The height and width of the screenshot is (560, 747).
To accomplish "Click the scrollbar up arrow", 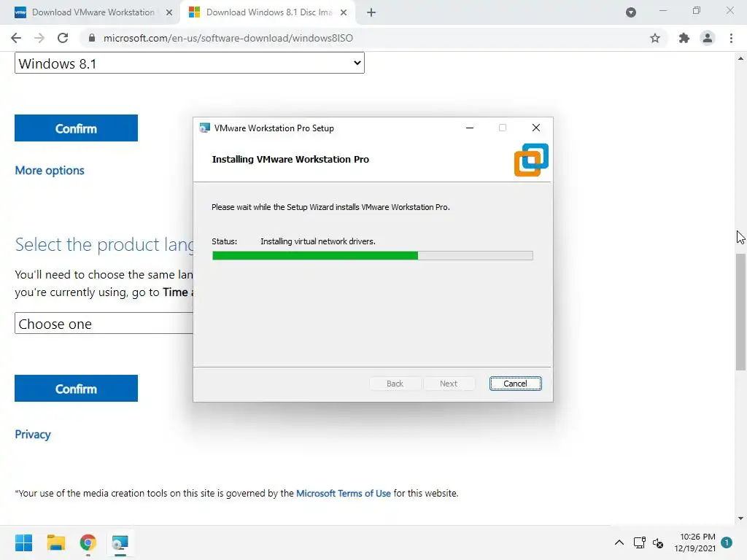I will 741,58.
